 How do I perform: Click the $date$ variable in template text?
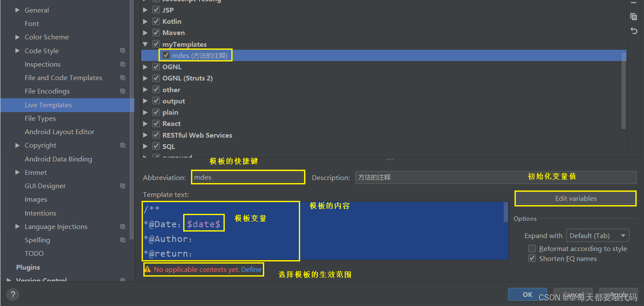(204, 224)
